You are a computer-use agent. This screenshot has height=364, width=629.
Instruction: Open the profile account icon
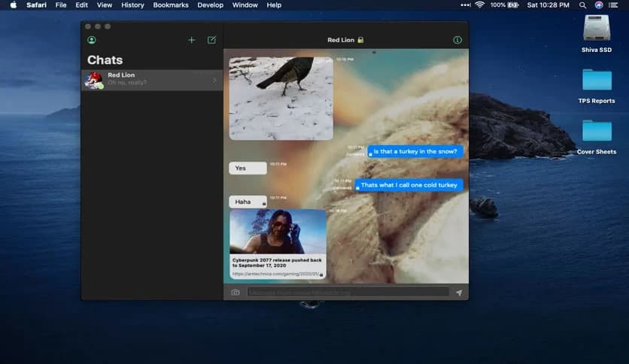(92, 40)
